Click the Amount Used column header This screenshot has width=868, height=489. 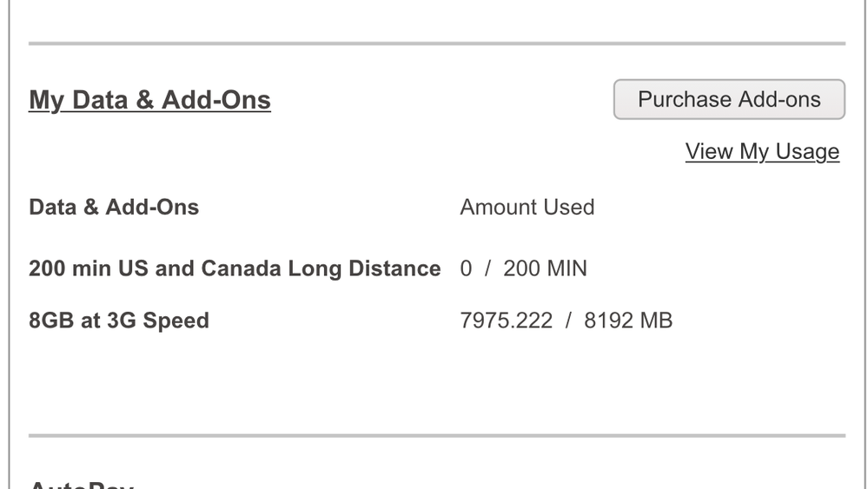click(x=527, y=208)
